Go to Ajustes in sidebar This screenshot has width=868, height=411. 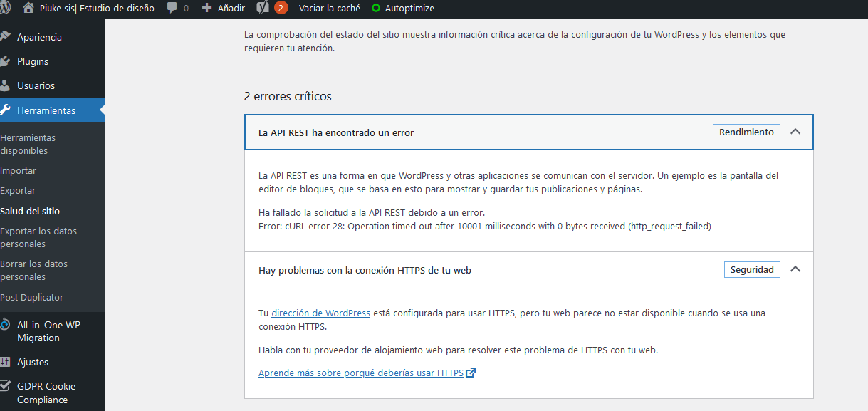coord(33,362)
